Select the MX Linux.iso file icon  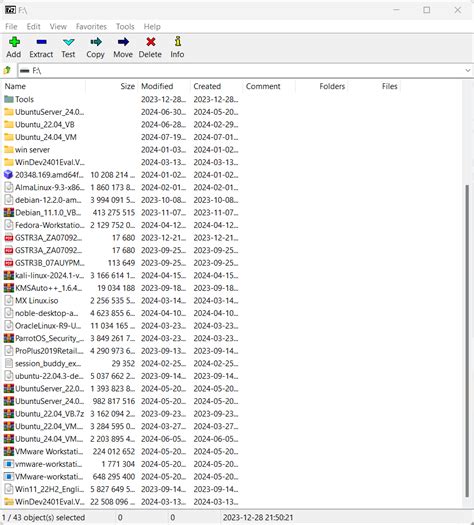point(9,301)
